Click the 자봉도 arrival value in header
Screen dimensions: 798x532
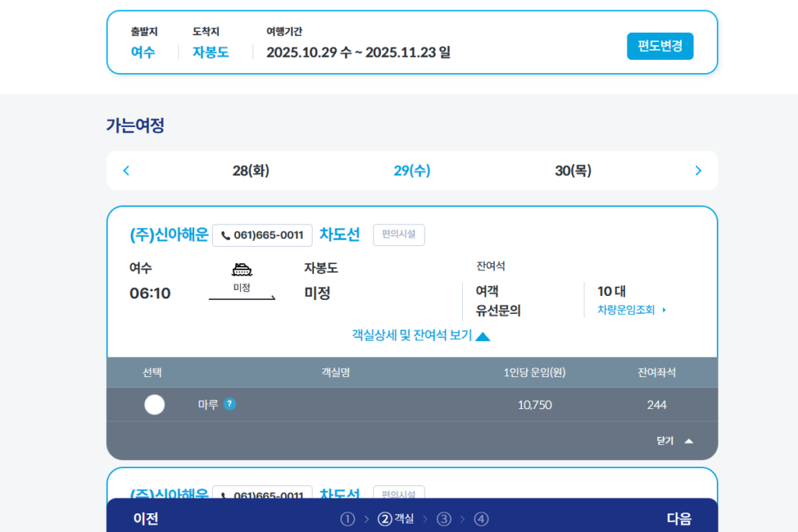tap(210, 52)
